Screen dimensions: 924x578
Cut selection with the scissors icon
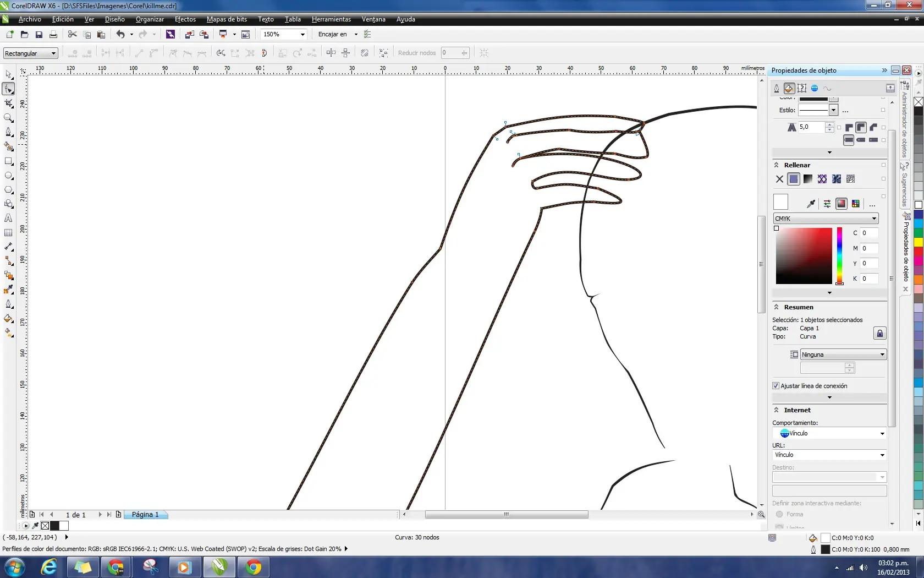[72, 34]
